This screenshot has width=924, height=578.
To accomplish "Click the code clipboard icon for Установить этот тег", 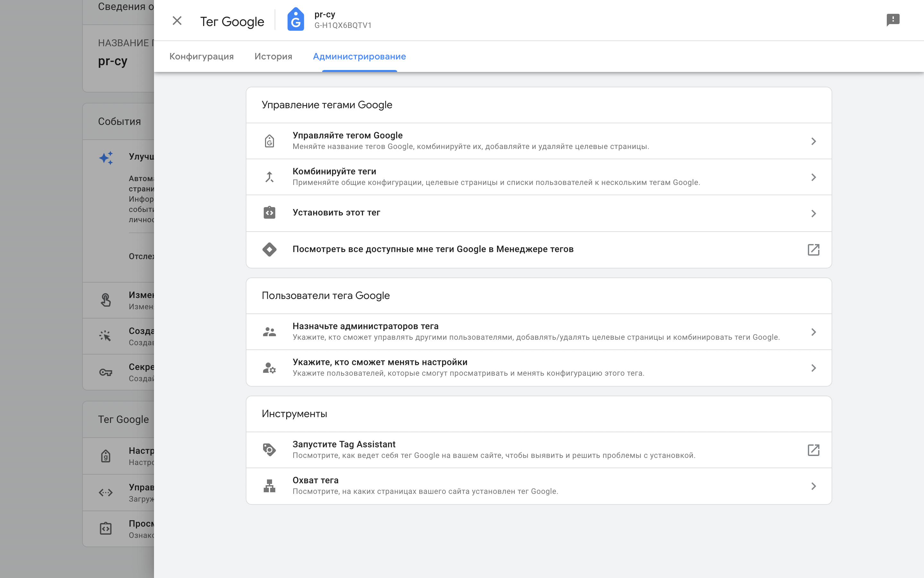I will point(269,213).
